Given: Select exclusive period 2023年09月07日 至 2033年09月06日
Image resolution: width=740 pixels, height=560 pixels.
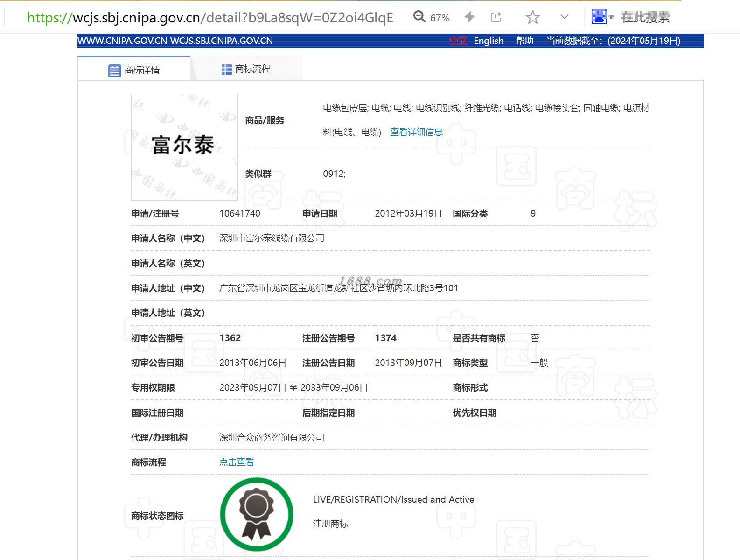Looking at the screenshot, I should click(293, 387).
